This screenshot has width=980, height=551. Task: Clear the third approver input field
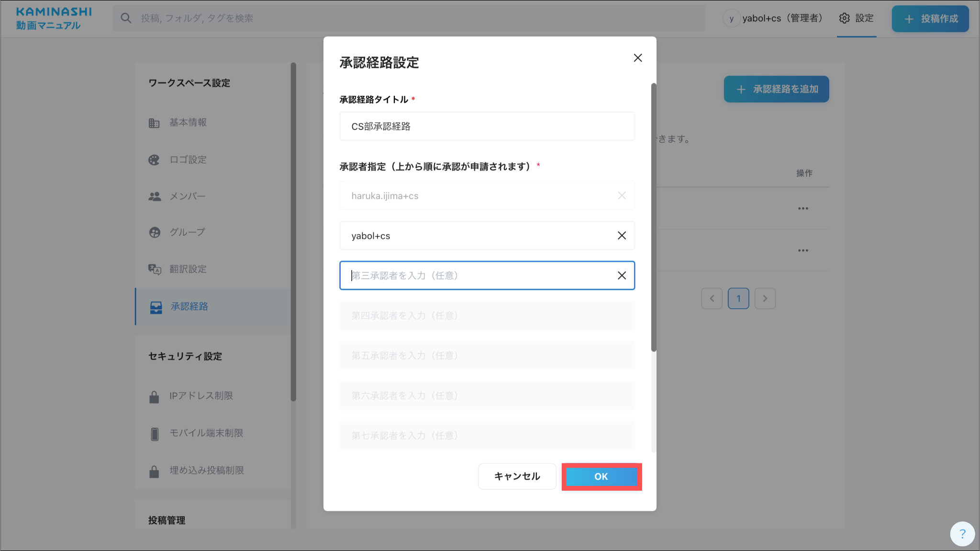coord(622,275)
